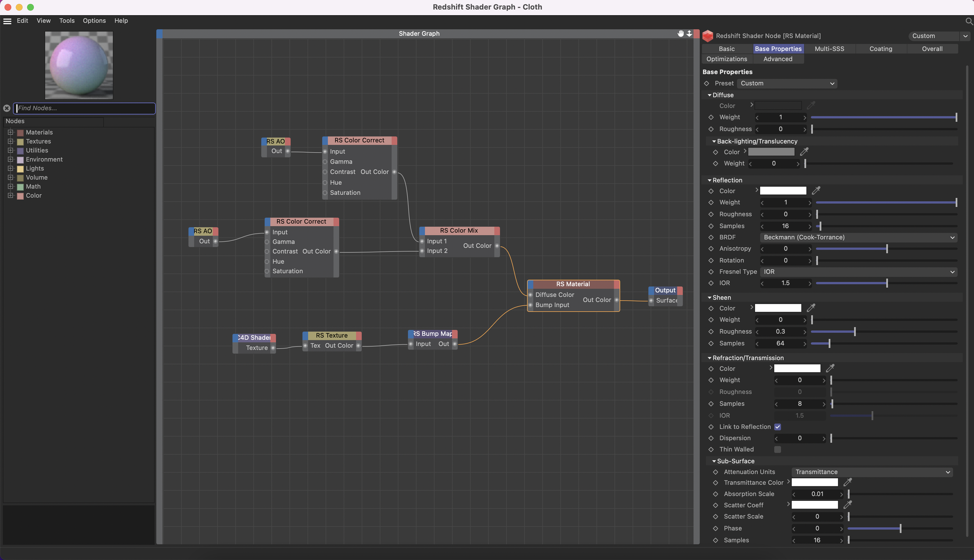This screenshot has width=974, height=560.
Task: Clear node search with X icon
Action: [7, 108]
